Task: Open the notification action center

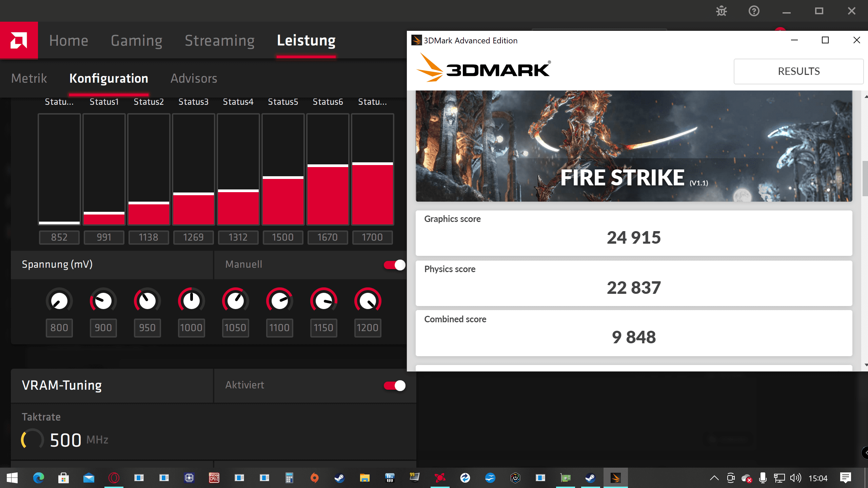Action: pos(846,478)
